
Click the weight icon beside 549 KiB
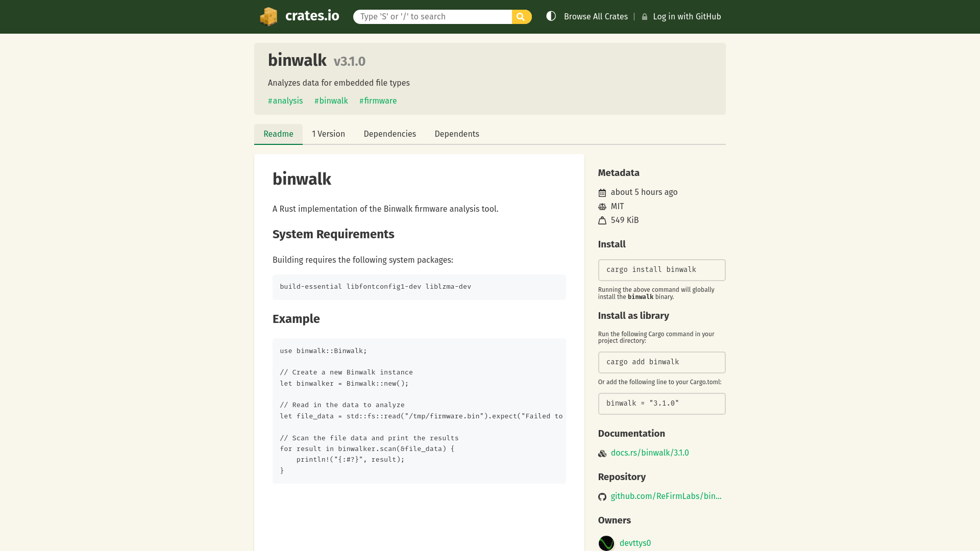point(602,220)
